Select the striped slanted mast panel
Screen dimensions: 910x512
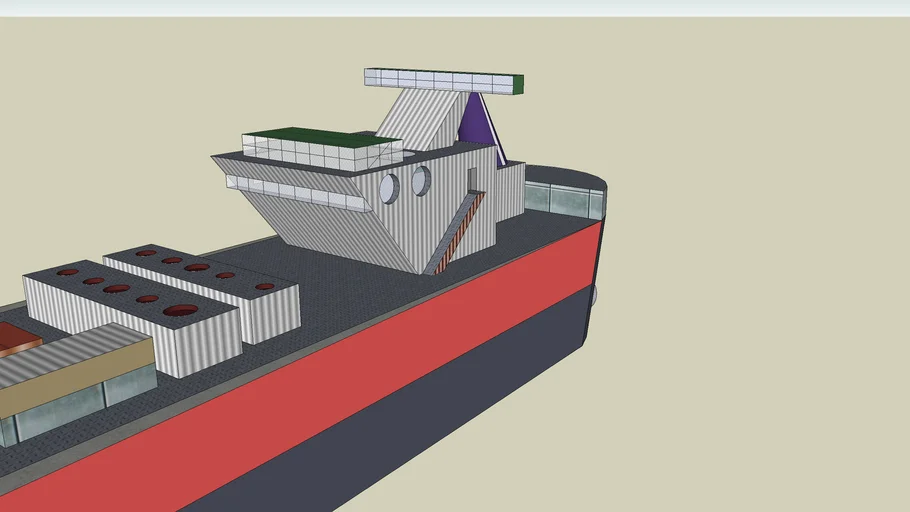(419, 121)
